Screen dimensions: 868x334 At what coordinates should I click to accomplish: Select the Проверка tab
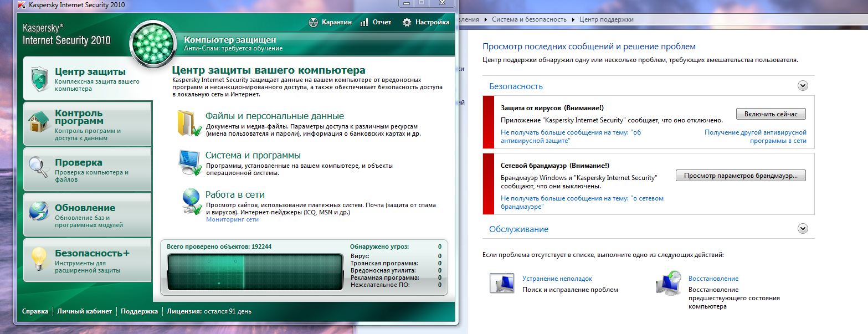[88, 168]
